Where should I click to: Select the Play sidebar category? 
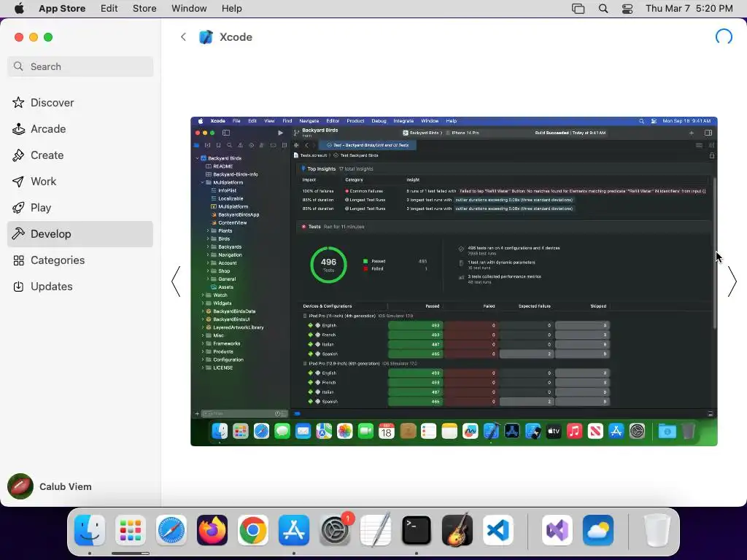pyautogui.click(x=80, y=208)
